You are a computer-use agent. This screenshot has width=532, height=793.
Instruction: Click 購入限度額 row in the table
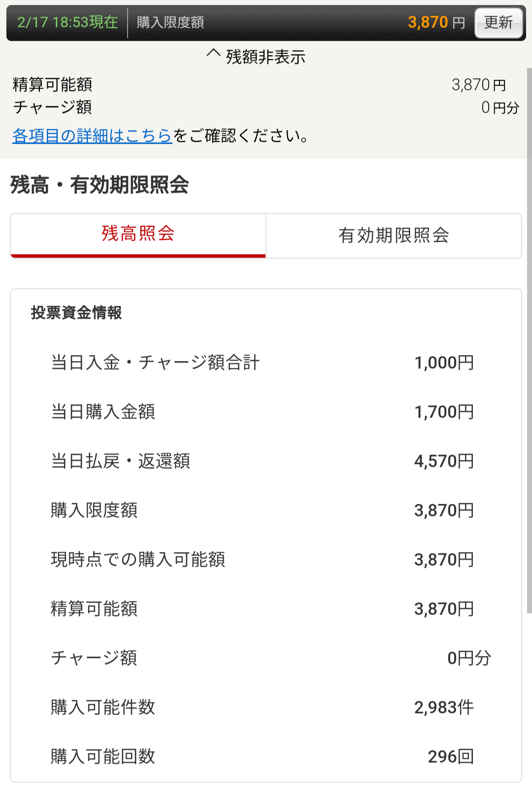tap(263, 510)
